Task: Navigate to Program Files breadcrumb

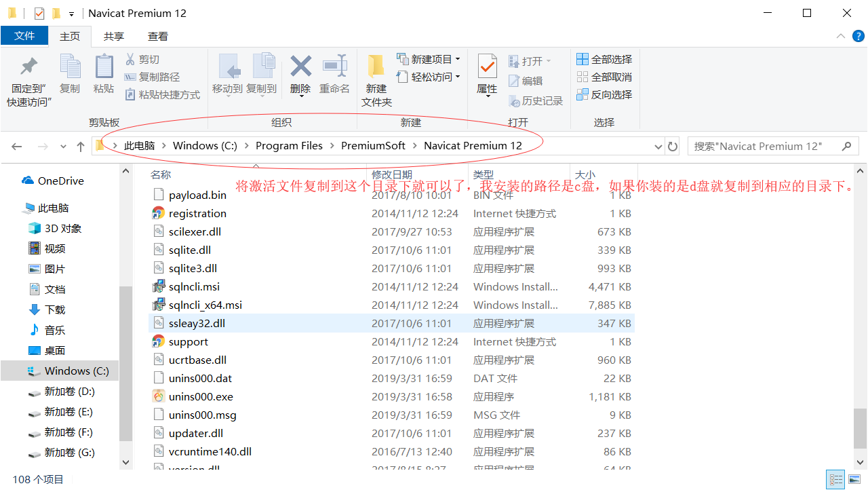Action: 290,146
